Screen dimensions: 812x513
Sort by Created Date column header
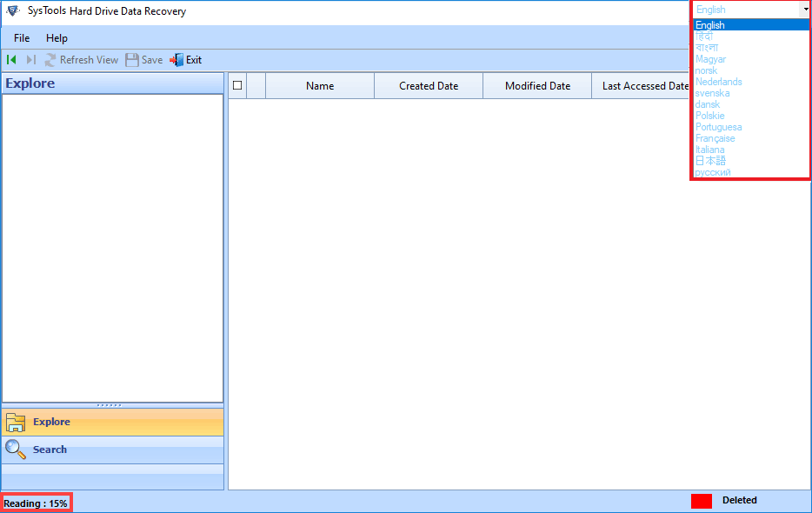pos(429,86)
